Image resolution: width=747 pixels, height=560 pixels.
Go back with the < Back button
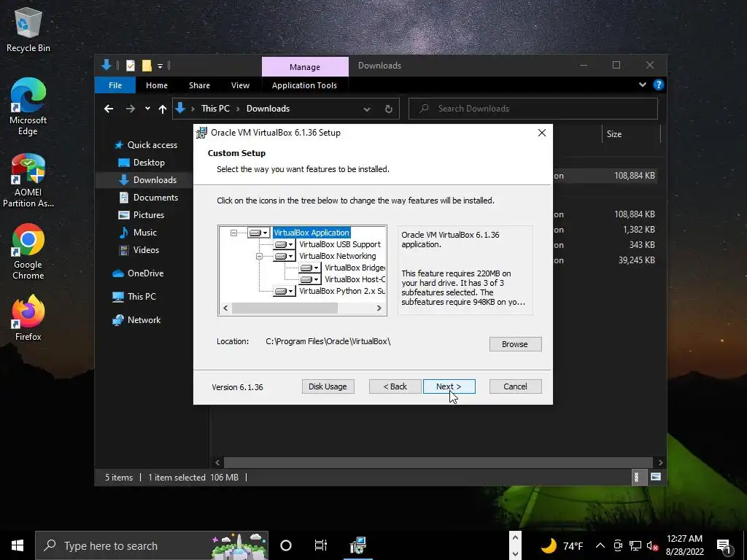click(395, 386)
